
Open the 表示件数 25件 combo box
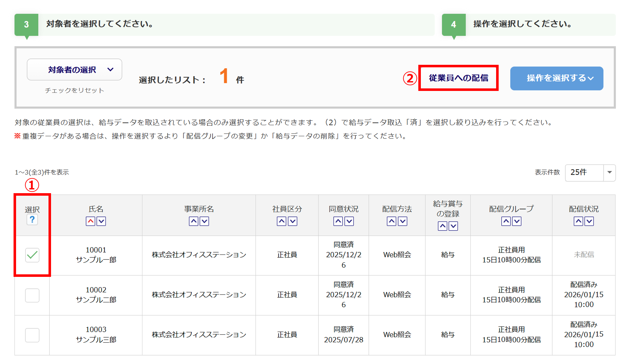590,172
